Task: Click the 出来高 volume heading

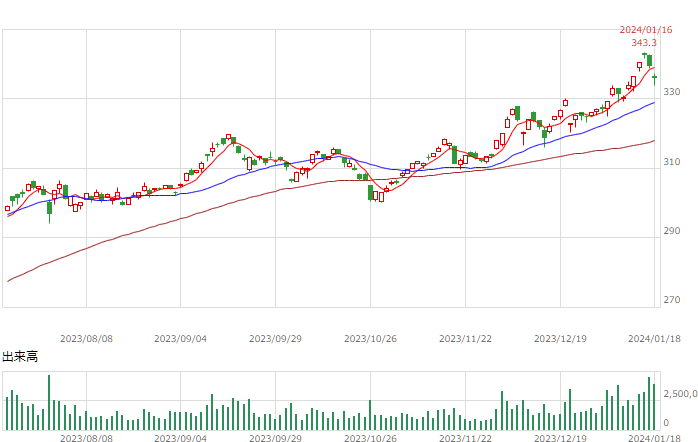Action: point(20,357)
